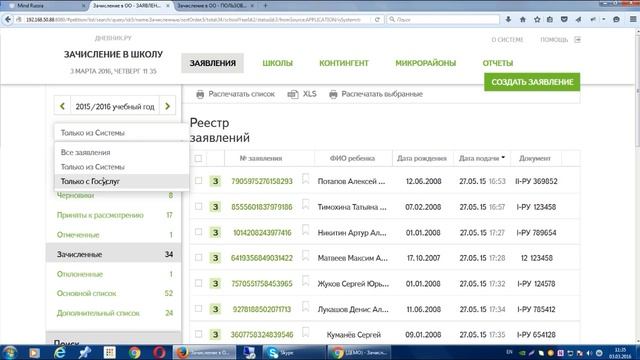Sort by ФИО ребенка column header
The image size is (640, 360).
tap(352, 158)
